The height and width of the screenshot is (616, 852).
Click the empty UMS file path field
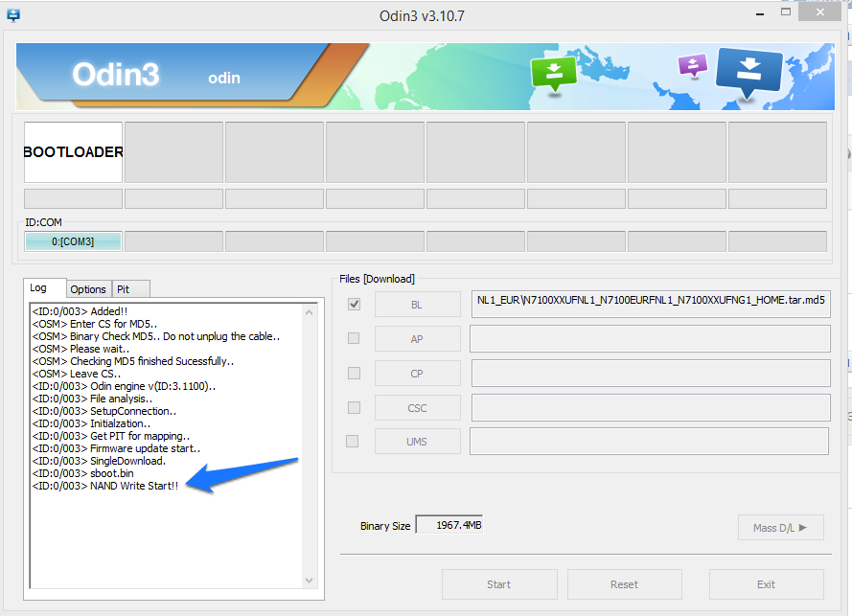[650, 441]
